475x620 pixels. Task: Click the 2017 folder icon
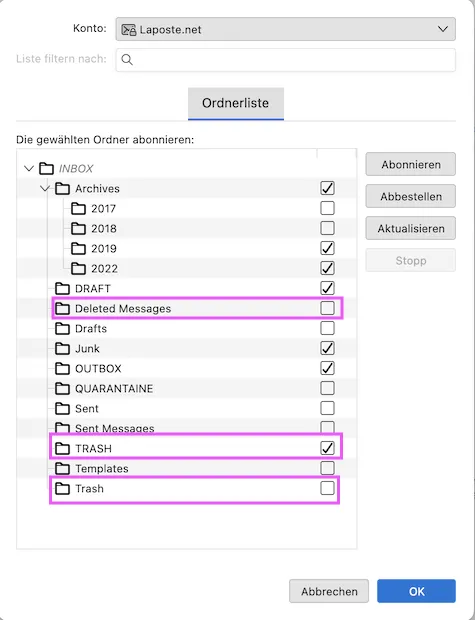[x=78, y=208]
